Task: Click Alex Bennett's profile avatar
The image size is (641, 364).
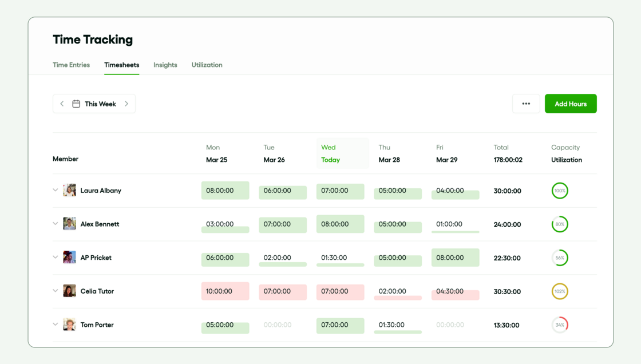Action: (69, 224)
